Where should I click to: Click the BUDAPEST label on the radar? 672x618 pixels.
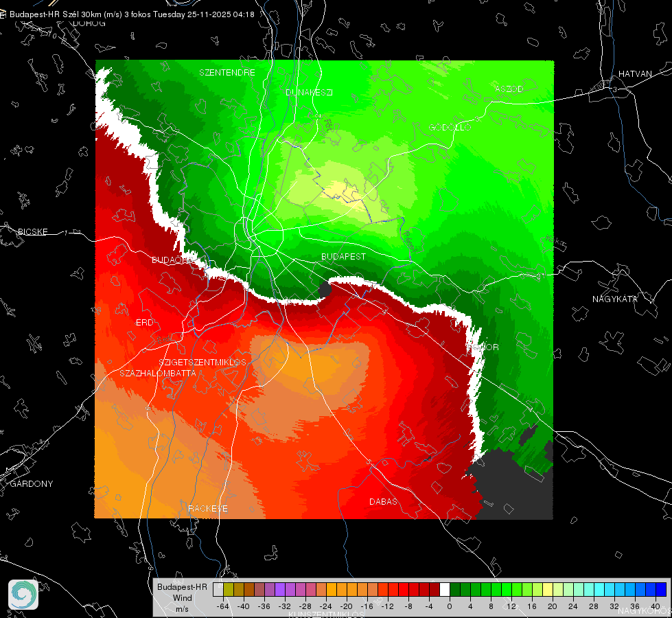344,256
